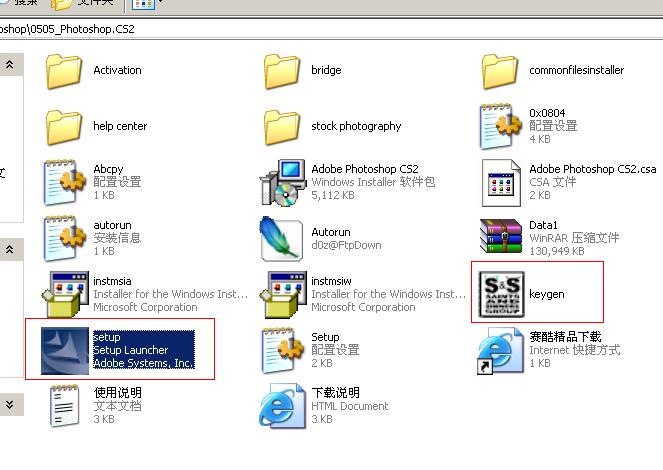This screenshot has width=663, height=470.
Task: Select the stock photography folder
Action: point(283,127)
